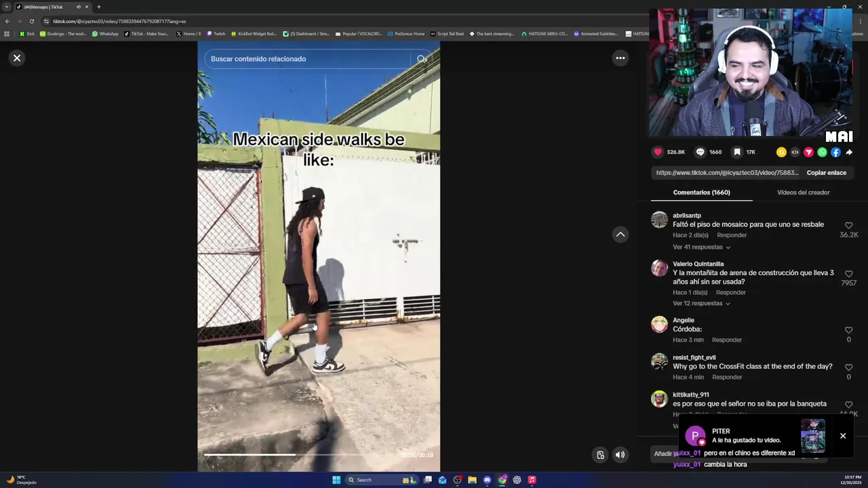This screenshot has width=868, height=488.
Task: Share to WhatsApp icon
Action: pyautogui.click(x=822, y=152)
